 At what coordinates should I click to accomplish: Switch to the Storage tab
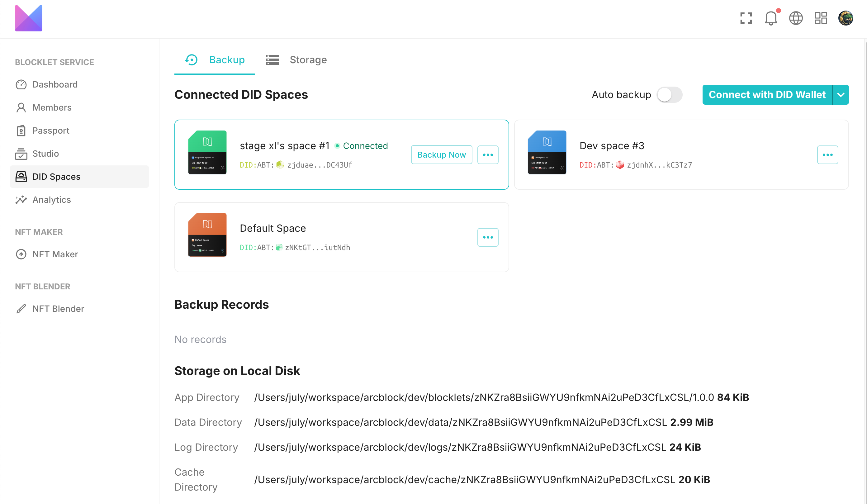[296, 60]
